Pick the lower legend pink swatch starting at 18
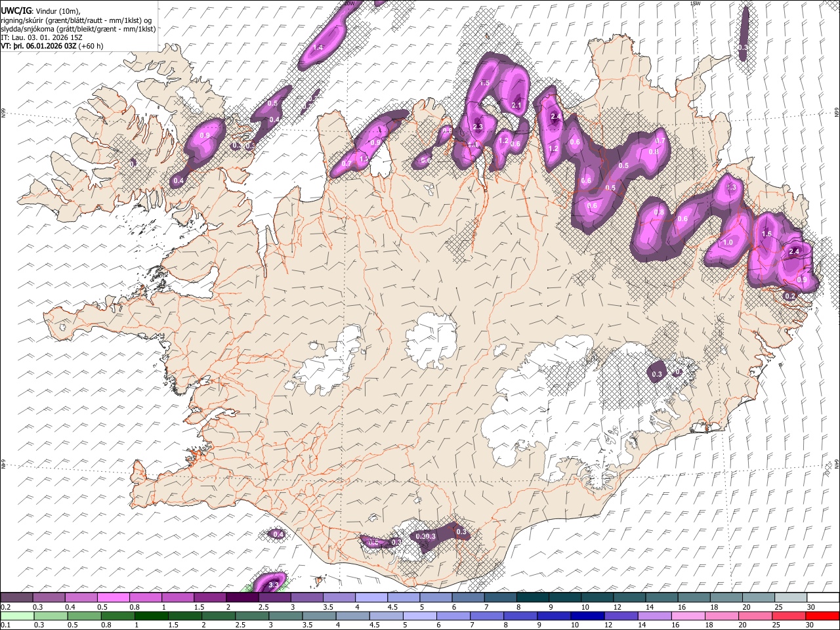The height and width of the screenshot is (630, 840). tap(722, 616)
